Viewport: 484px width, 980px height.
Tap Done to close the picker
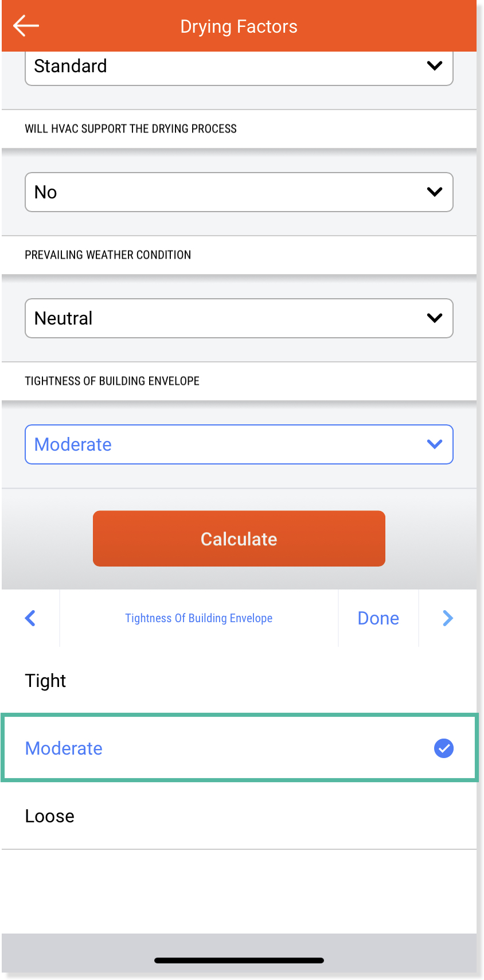point(378,618)
